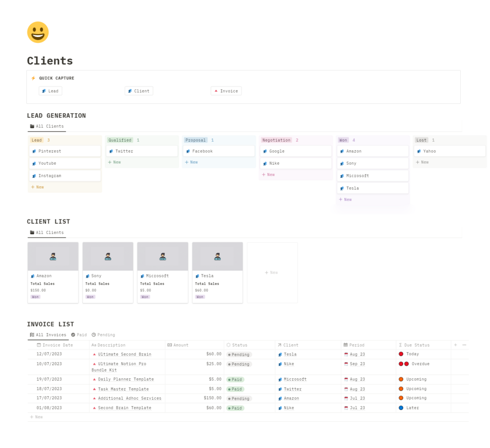Click the red Overdue status dots for Nike

click(x=404, y=364)
